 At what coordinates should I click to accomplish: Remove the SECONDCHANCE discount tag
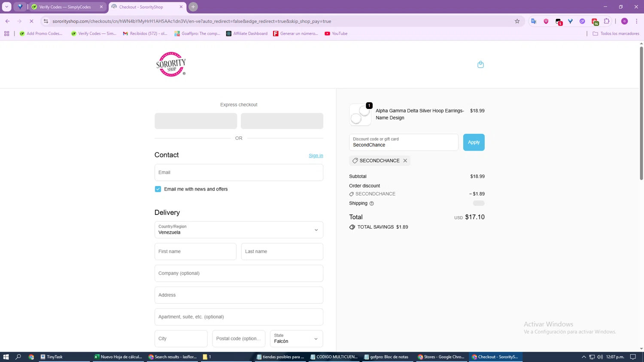click(405, 160)
